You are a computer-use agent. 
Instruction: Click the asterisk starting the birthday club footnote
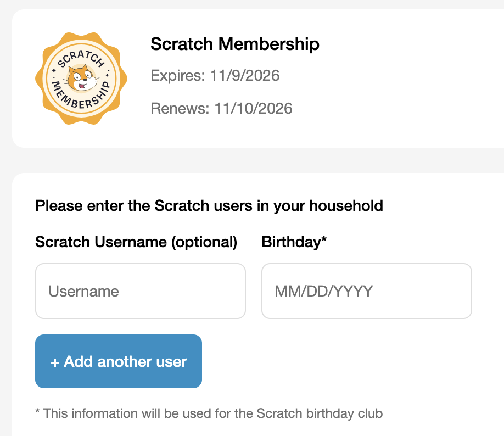click(37, 412)
